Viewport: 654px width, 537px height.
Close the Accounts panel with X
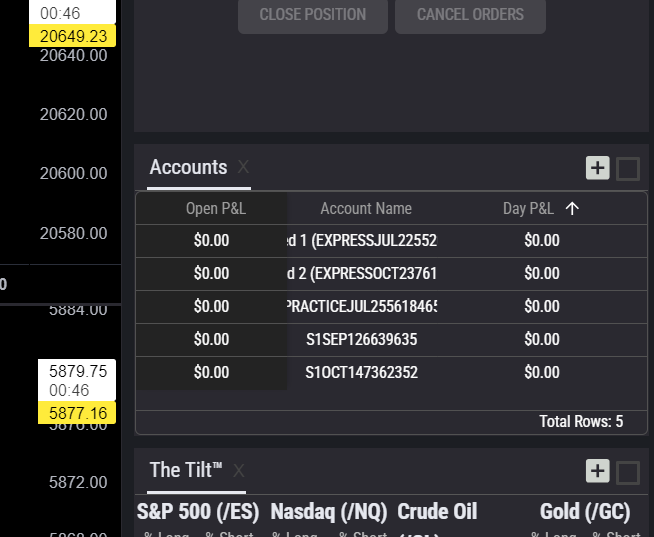(243, 167)
